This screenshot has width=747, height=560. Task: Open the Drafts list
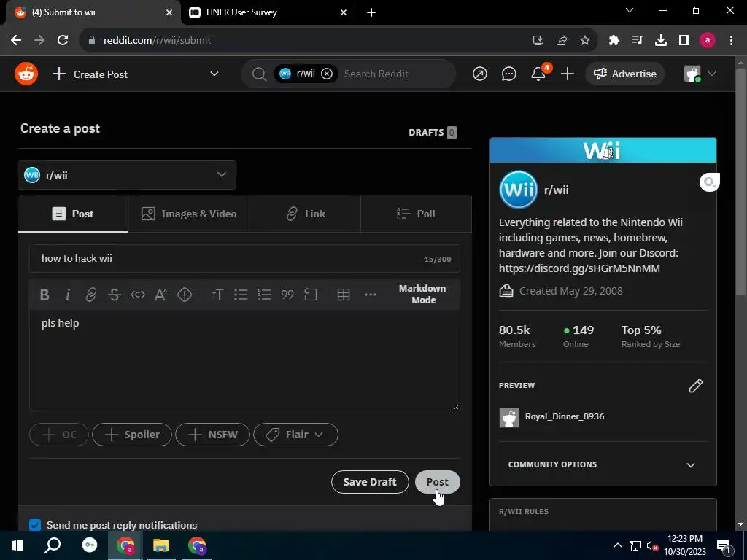tap(433, 133)
